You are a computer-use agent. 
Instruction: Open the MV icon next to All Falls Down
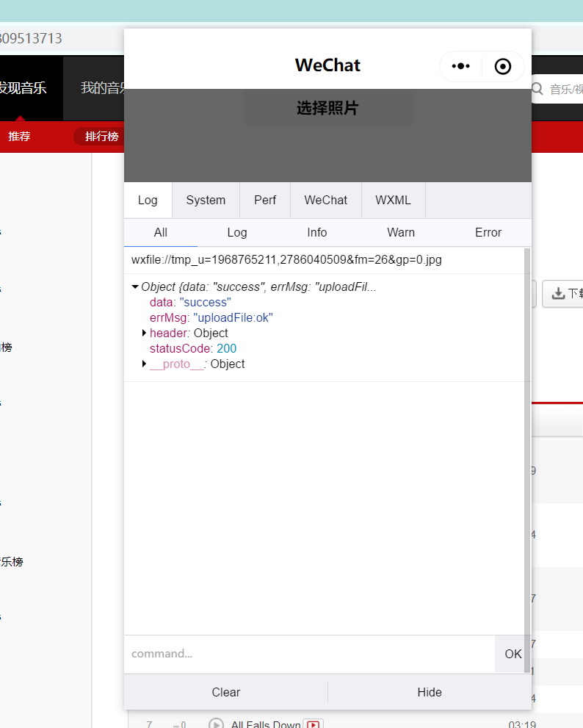314,724
